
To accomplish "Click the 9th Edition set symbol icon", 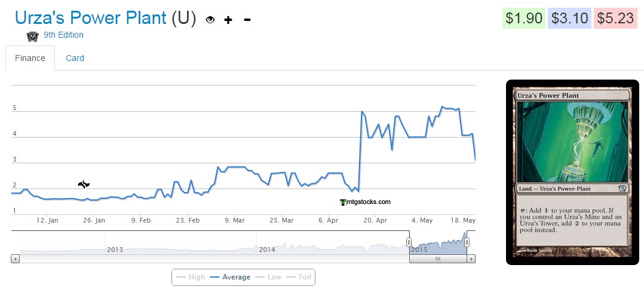I will coord(33,36).
